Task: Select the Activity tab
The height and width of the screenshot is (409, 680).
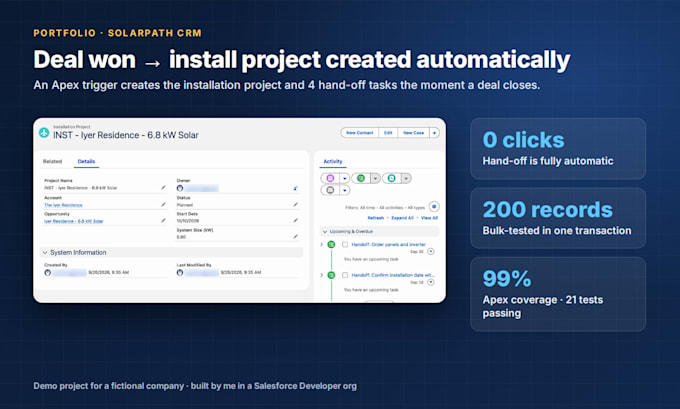Action: [x=333, y=161]
